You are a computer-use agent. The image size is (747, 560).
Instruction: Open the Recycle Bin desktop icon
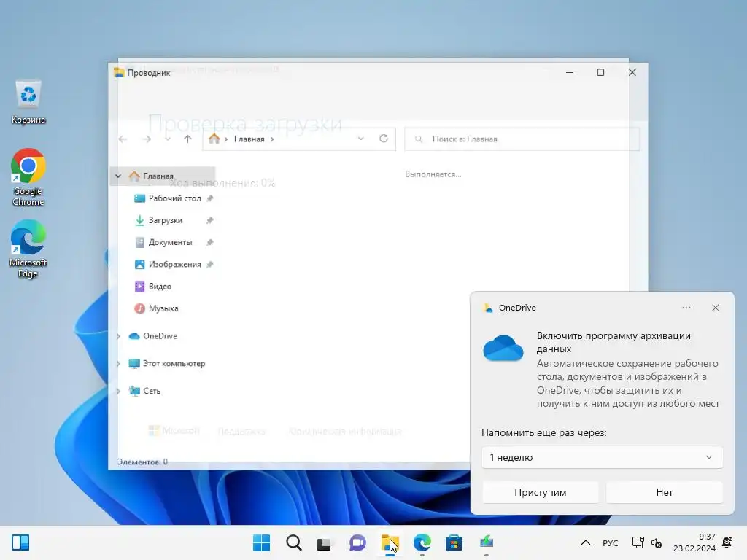(28, 102)
